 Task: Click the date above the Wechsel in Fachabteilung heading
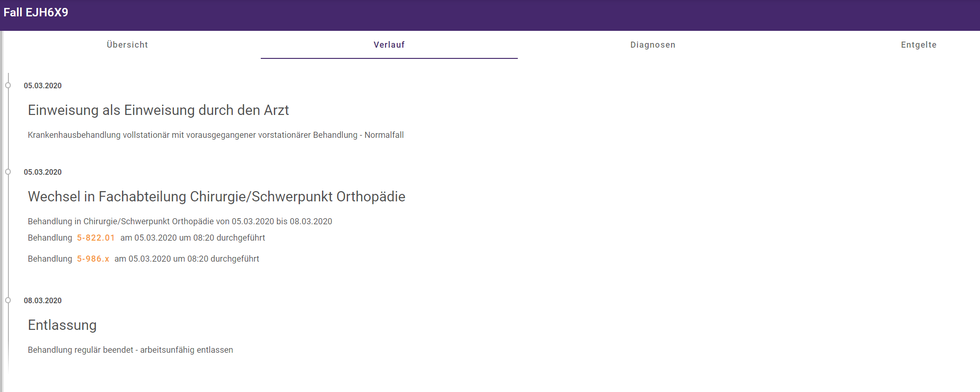tap(43, 172)
